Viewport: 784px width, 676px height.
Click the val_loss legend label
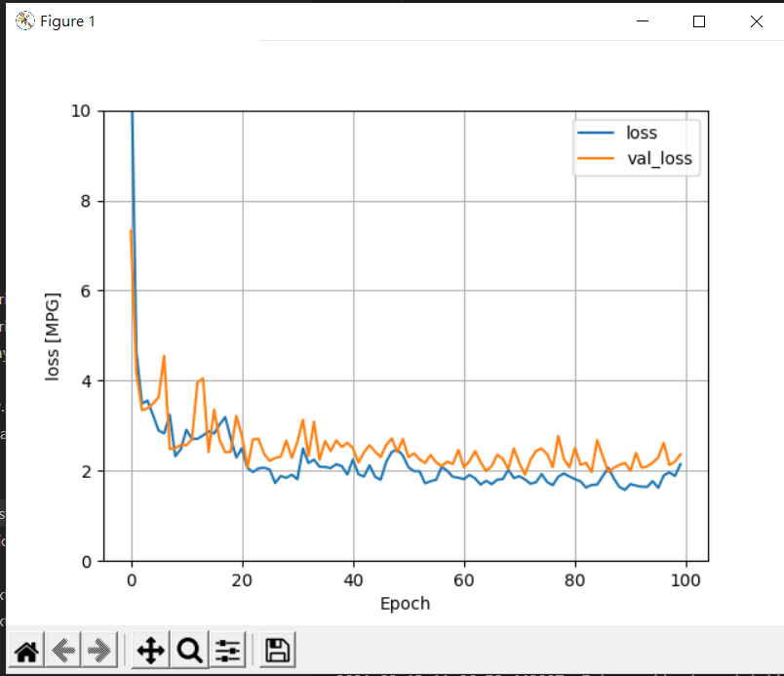(x=659, y=158)
